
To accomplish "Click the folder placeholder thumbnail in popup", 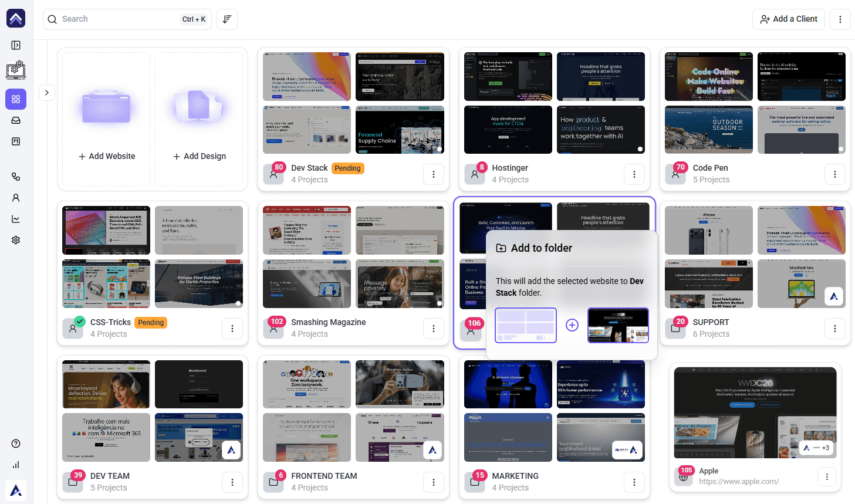I will tap(526, 325).
